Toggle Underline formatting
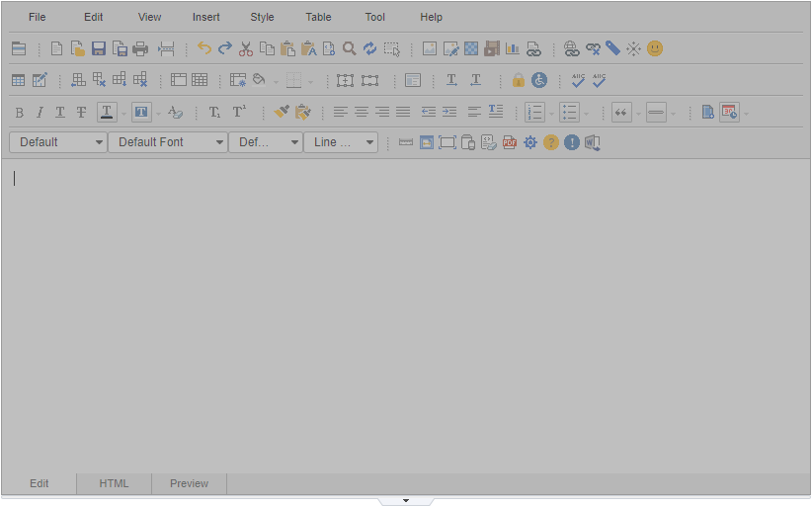 60,113
